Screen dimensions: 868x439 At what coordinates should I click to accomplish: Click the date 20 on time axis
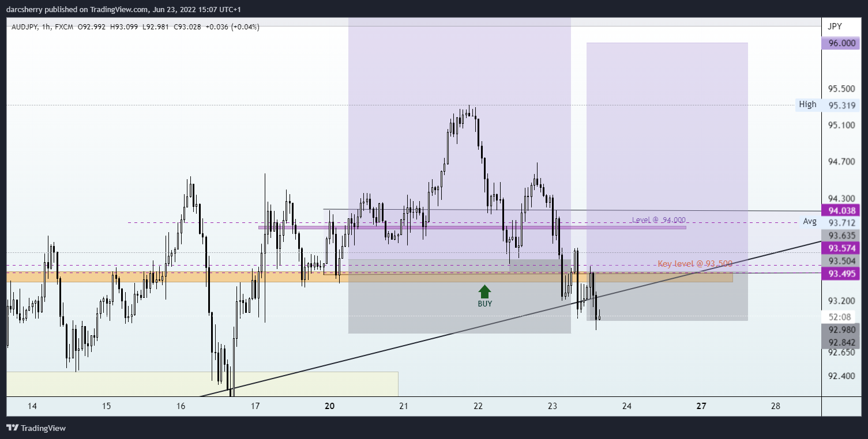(329, 406)
